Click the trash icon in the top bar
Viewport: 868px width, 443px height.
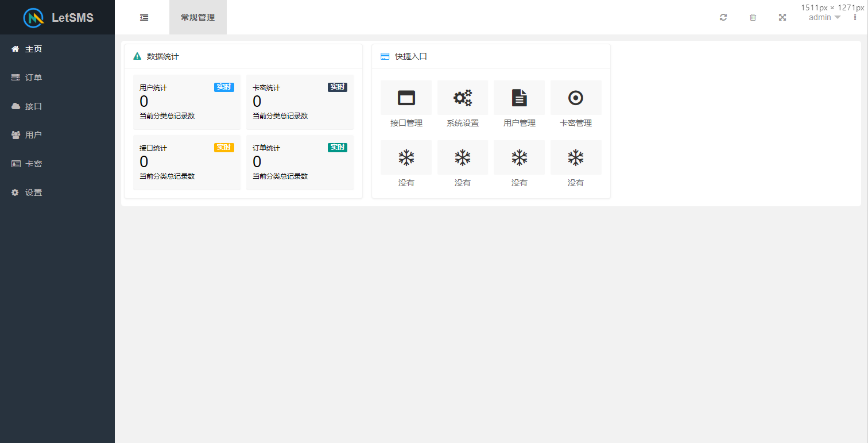click(753, 17)
